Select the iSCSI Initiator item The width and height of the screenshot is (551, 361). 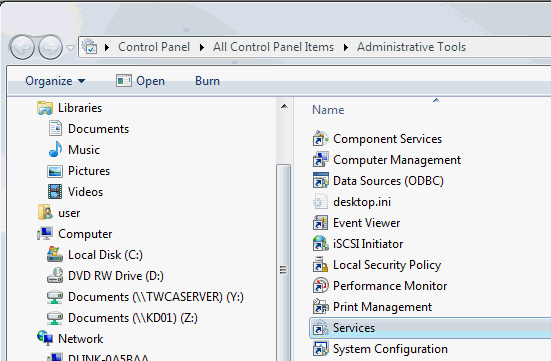tap(368, 244)
